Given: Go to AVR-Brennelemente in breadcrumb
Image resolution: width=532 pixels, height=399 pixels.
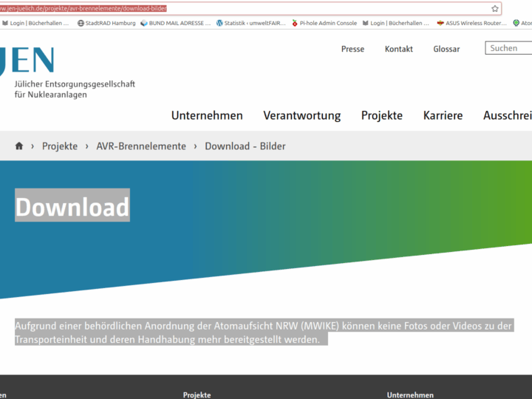Looking at the screenshot, I should tap(141, 146).
